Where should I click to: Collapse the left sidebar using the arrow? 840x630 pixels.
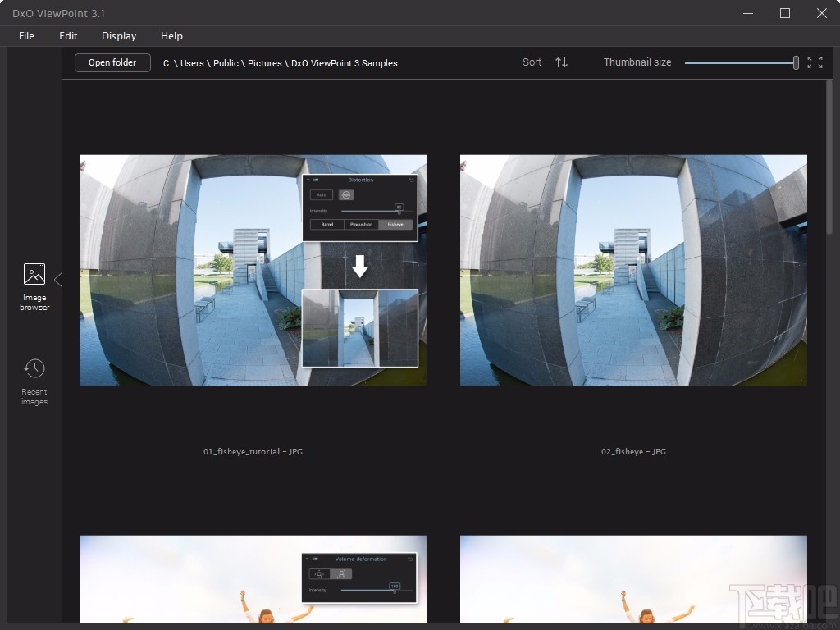pyautogui.click(x=58, y=280)
